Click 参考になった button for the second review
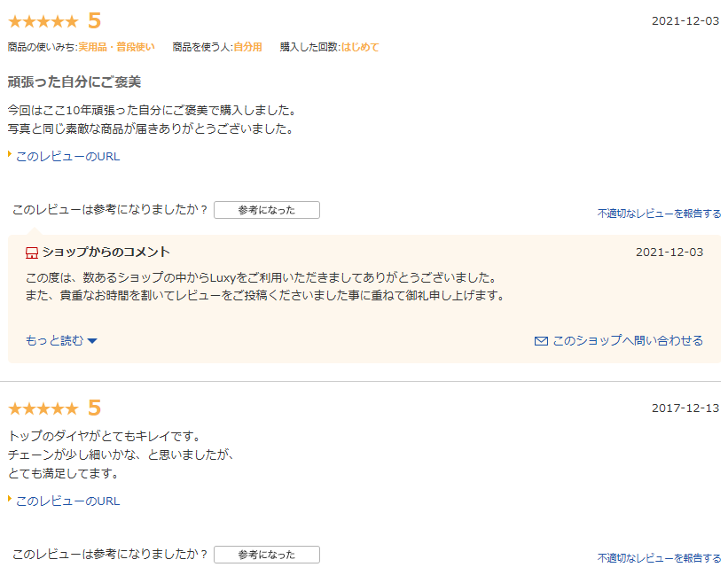The width and height of the screenshot is (728, 575). (x=267, y=555)
